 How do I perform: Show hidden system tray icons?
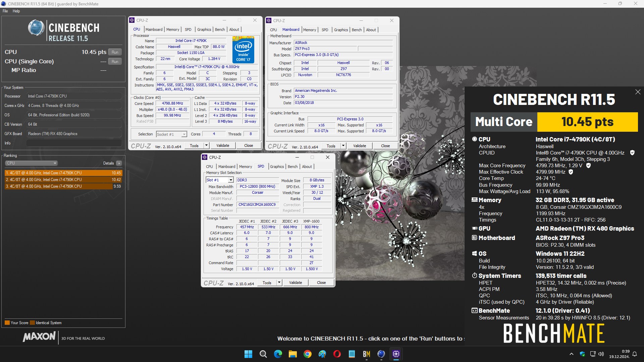pos(572,354)
